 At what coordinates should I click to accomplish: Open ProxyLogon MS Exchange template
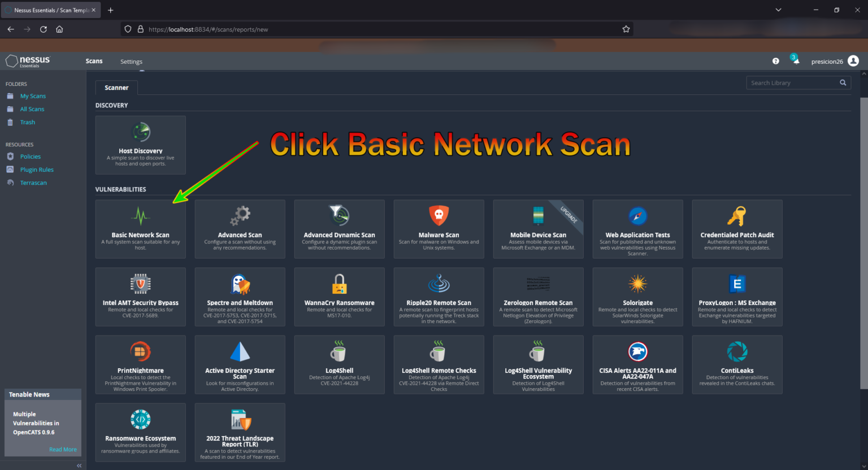tap(737, 297)
